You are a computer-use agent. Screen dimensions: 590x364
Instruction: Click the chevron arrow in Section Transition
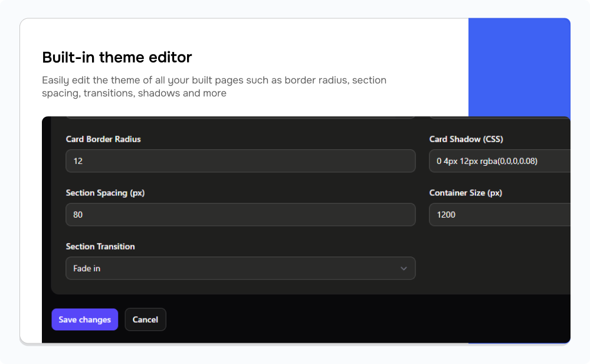(x=404, y=268)
